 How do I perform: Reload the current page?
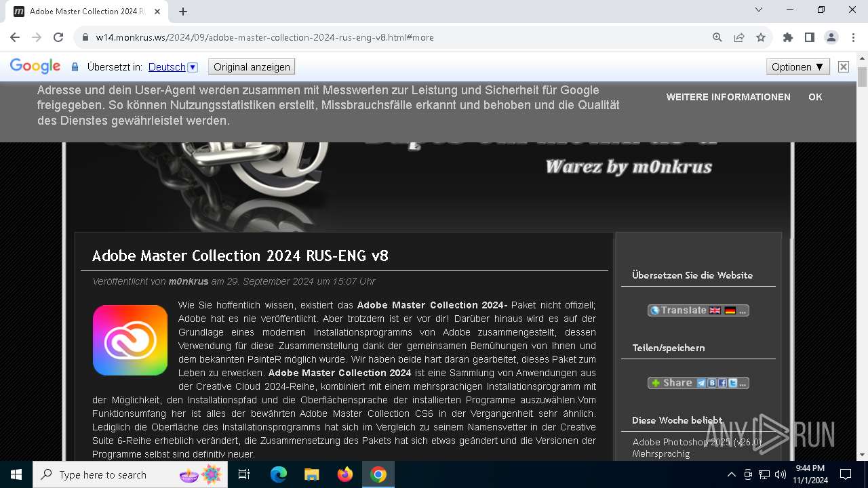pos(58,37)
